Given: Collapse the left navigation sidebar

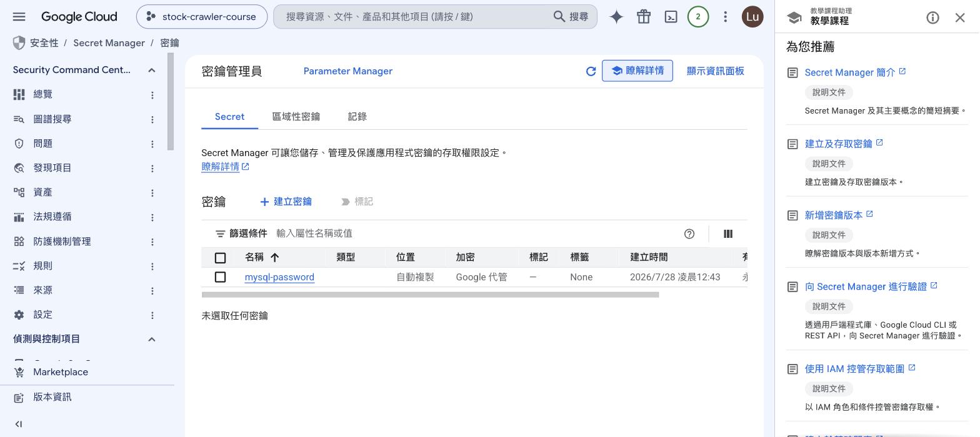Looking at the screenshot, I should (19, 424).
